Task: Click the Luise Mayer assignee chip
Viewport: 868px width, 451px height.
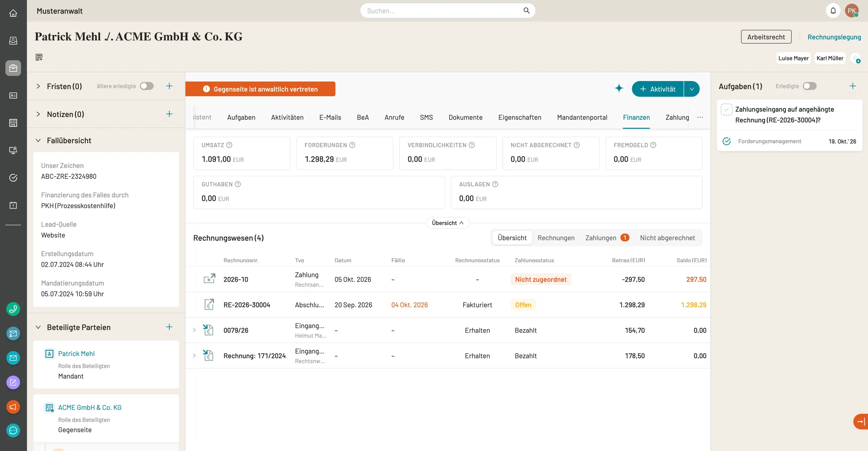Action: [x=793, y=58]
